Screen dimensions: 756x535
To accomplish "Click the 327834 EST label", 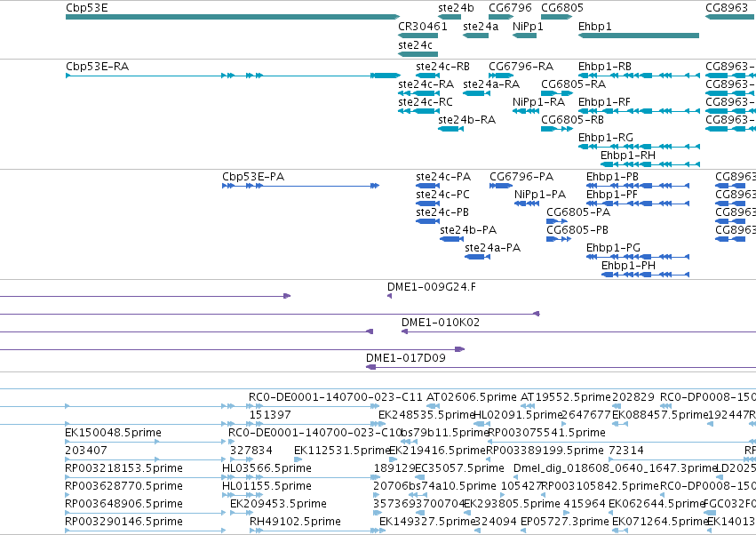I will pyautogui.click(x=251, y=451).
